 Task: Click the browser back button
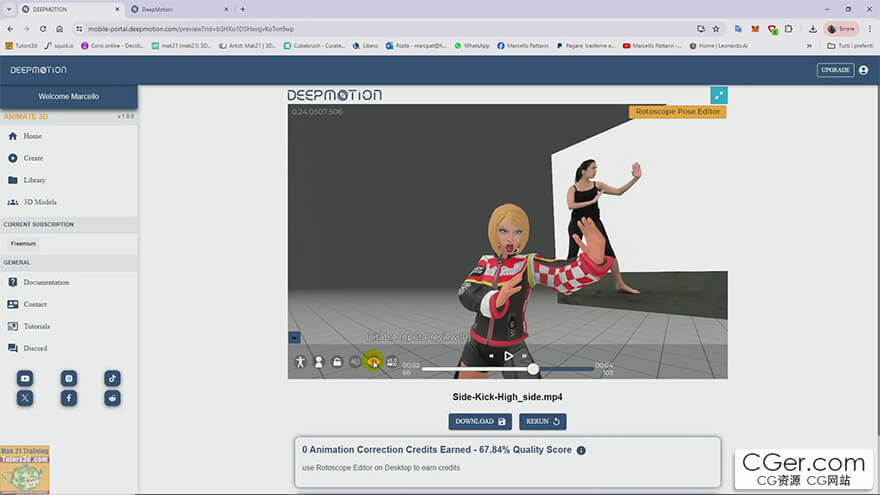click(x=11, y=29)
